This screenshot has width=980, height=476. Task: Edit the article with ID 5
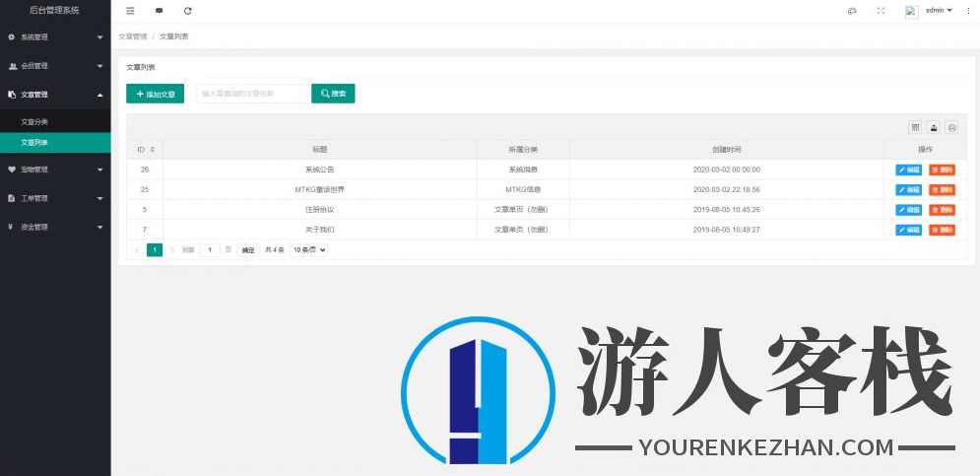908,210
